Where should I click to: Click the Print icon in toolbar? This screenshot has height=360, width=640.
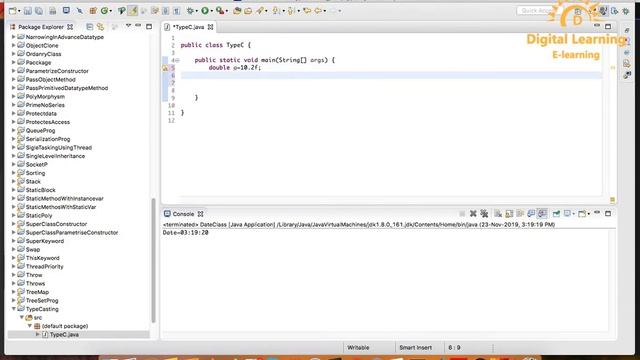pyautogui.click(x=53, y=11)
